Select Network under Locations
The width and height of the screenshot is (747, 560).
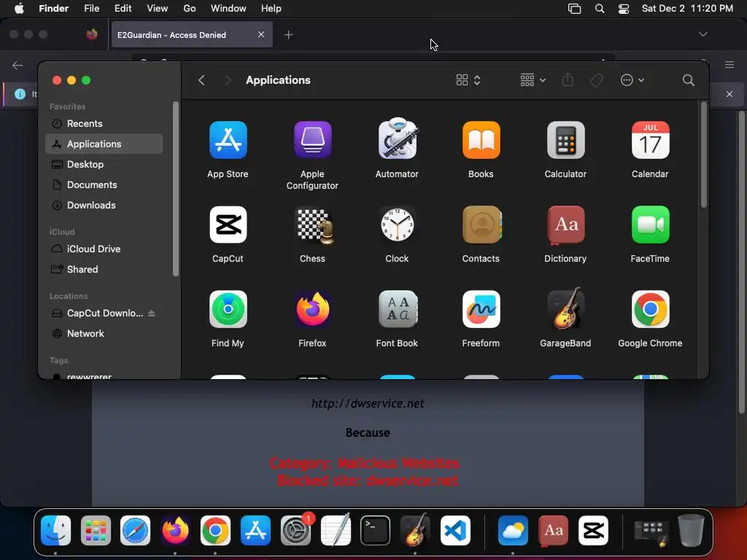click(104, 334)
